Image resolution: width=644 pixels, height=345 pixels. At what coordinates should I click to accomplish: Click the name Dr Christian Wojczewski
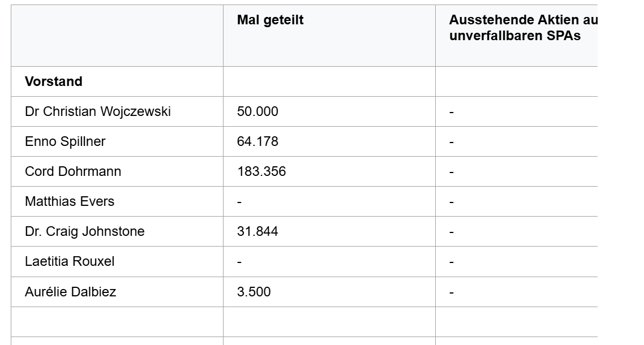pos(98,111)
